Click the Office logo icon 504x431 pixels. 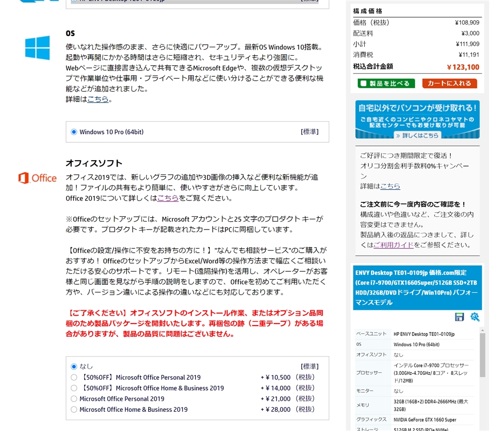pos(37,178)
